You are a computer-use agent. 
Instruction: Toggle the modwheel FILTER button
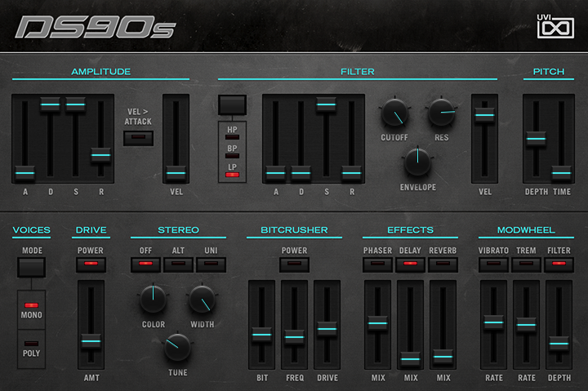click(x=559, y=264)
